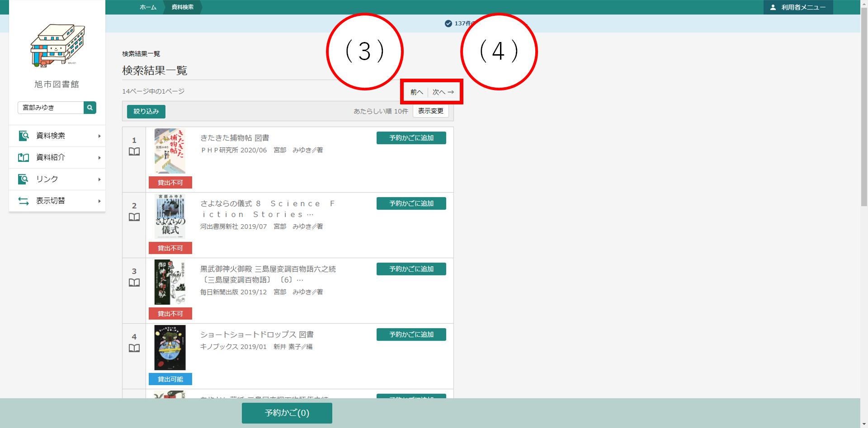
Task: Click the 資料検索 sidebar icon
Action: click(24, 136)
